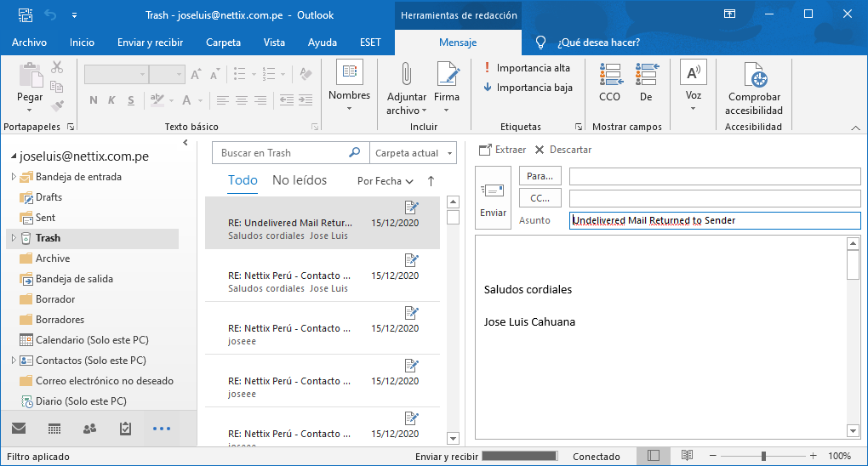Select RE: Undelivered Mail Retur... message
The width and height of the screenshot is (868, 466).
pyautogui.click(x=323, y=223)
